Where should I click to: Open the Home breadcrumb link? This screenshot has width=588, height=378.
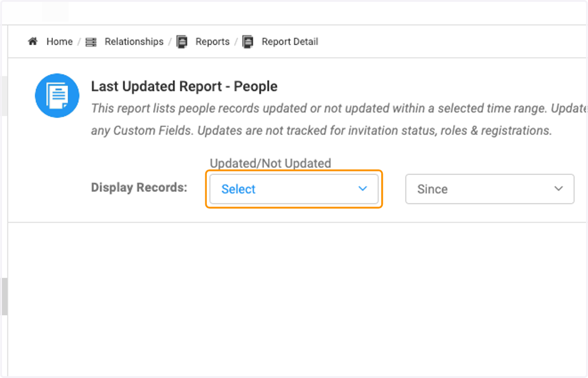(59, 42)
